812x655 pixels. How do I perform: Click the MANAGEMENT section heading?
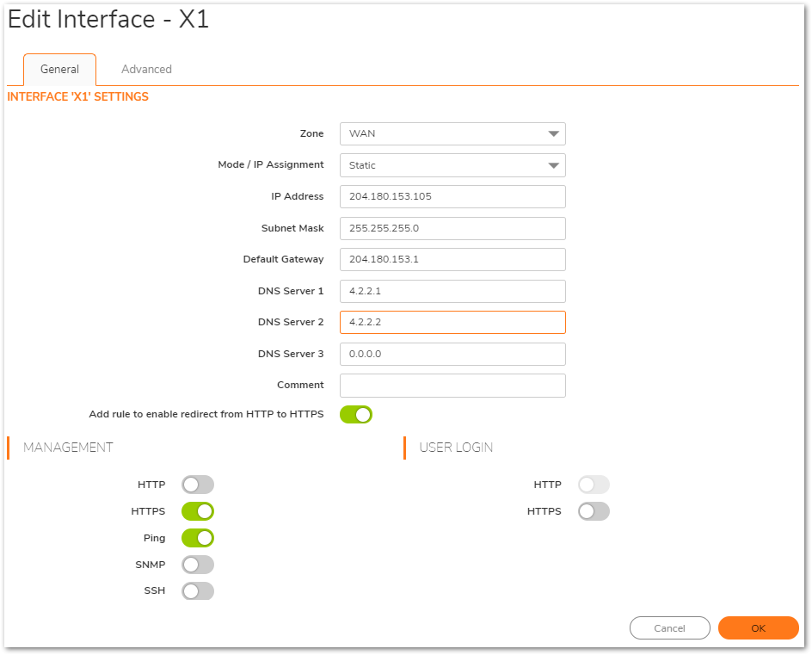pyautogui.click(x=68, y=448)
